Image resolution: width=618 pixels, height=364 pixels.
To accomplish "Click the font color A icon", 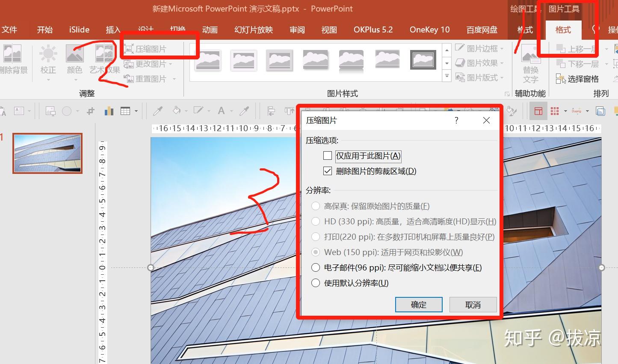I will pos(221,111).
